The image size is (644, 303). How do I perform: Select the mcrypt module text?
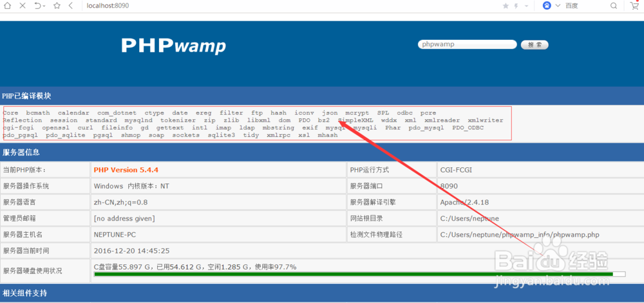pyautogui.click(x=357, y=113)
